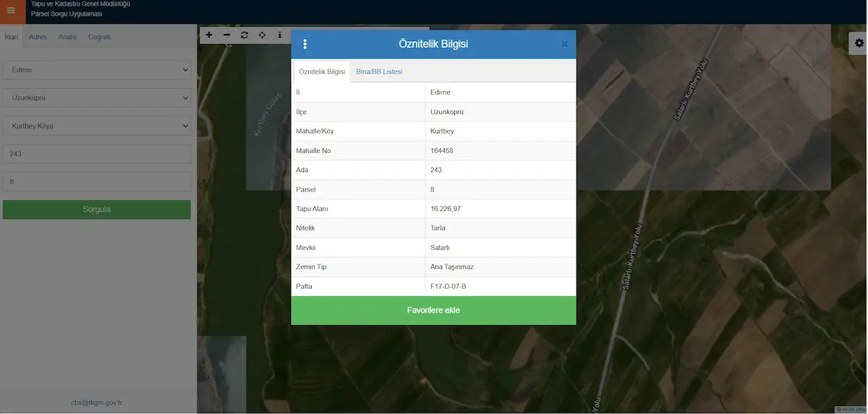Select the info query map tool
Image resolution: width=868 pixels, height=414 pixels.
point(280,35)
